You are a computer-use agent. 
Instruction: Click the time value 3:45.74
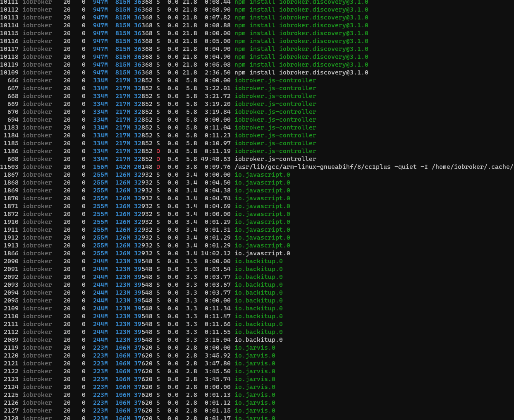[x=218, y=379]
